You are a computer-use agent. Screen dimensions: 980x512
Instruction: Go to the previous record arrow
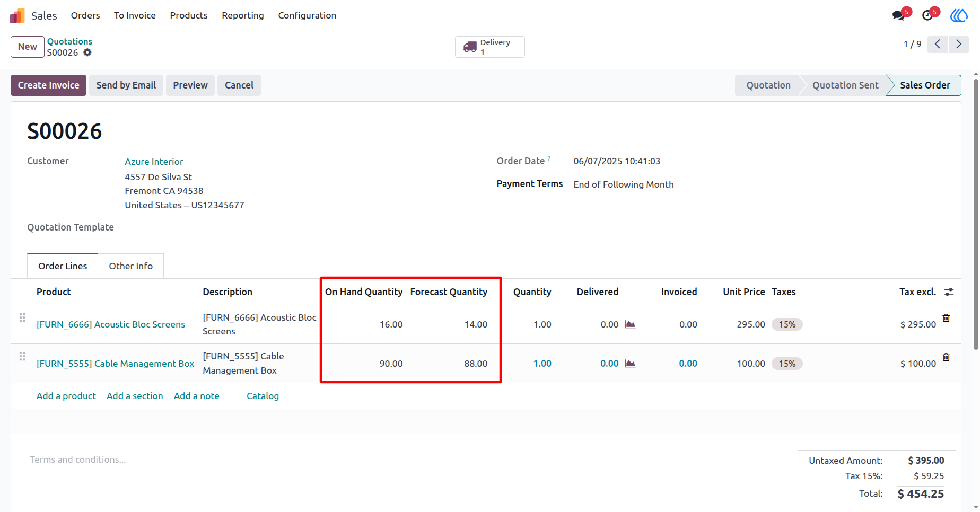[x=938, y=44]
